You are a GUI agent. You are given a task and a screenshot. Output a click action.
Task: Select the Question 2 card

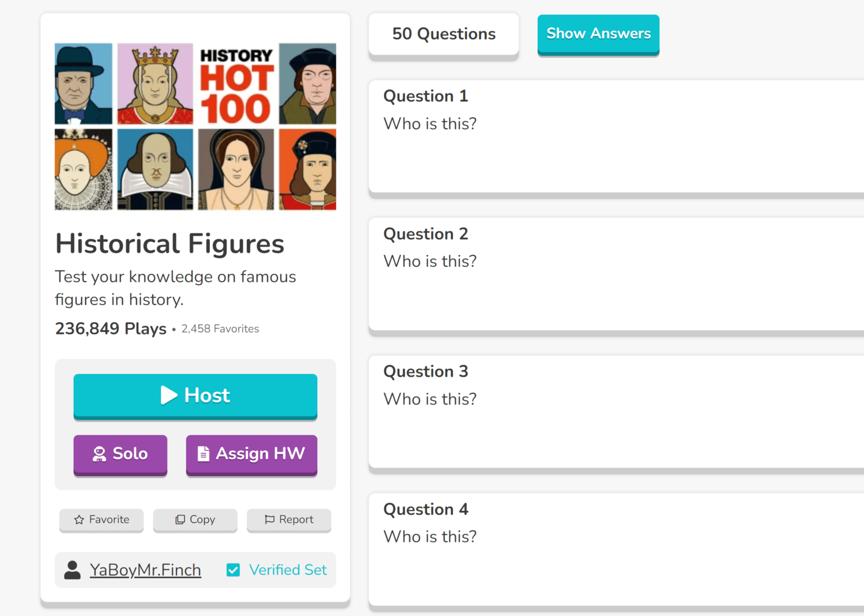(616, 274)
